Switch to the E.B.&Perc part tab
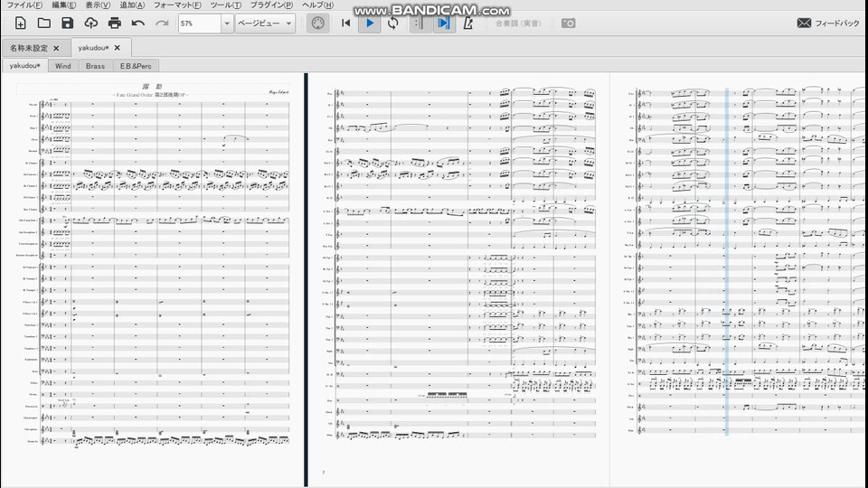Screen dimensions: 868x488 pos(136,66)
